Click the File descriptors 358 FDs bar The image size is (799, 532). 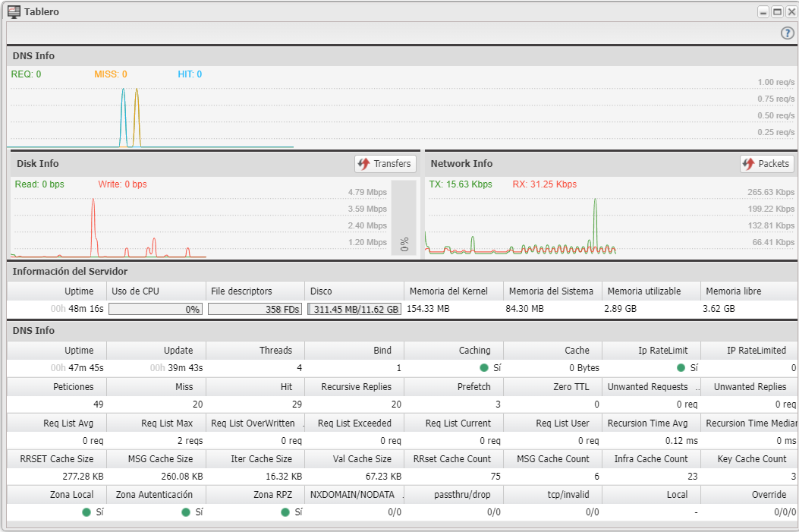(255, 309)
